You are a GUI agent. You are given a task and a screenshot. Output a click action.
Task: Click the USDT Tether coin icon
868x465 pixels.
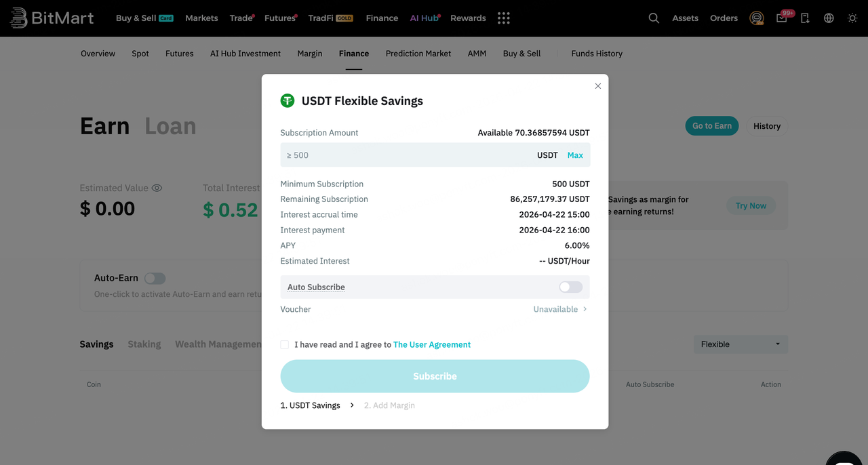pyautogui.click(x=288, y=101)
